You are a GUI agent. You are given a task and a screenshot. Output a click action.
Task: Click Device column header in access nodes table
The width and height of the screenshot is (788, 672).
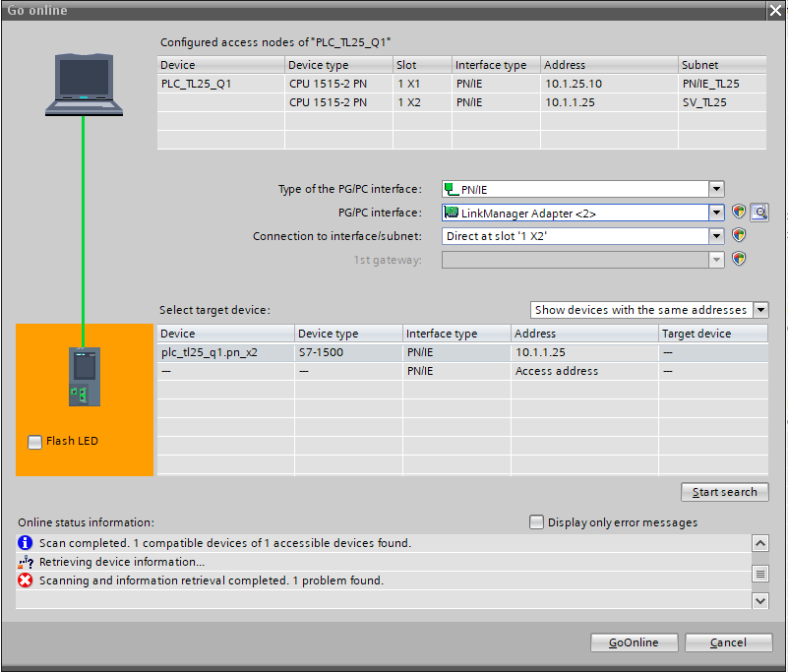tap(221, 65)
